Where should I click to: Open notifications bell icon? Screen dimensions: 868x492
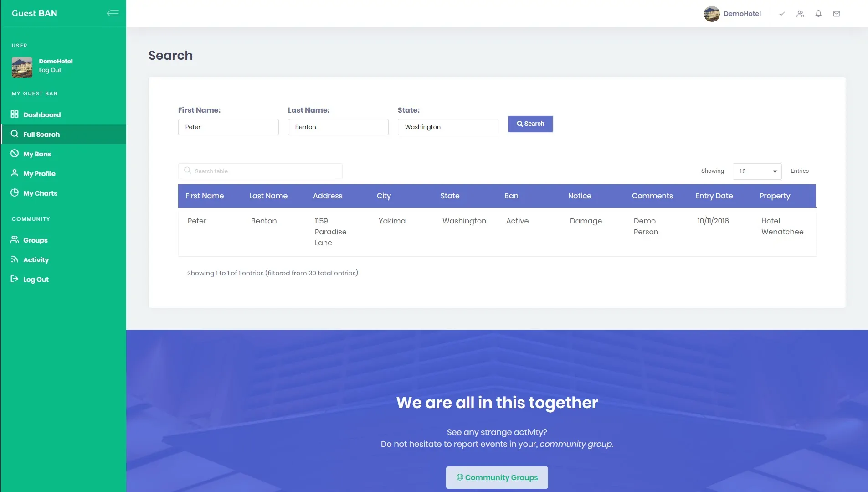[x=818, y=14]
